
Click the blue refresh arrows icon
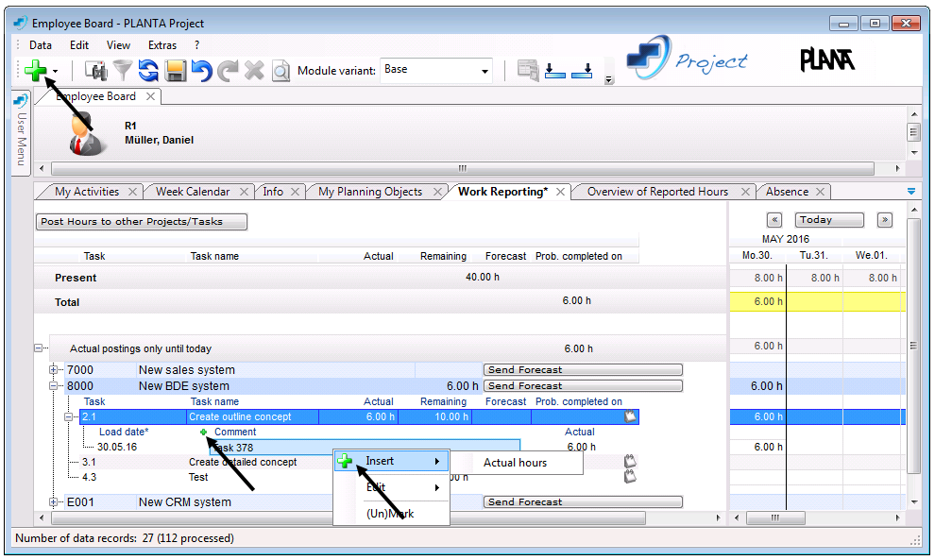(x=148, y=71)
